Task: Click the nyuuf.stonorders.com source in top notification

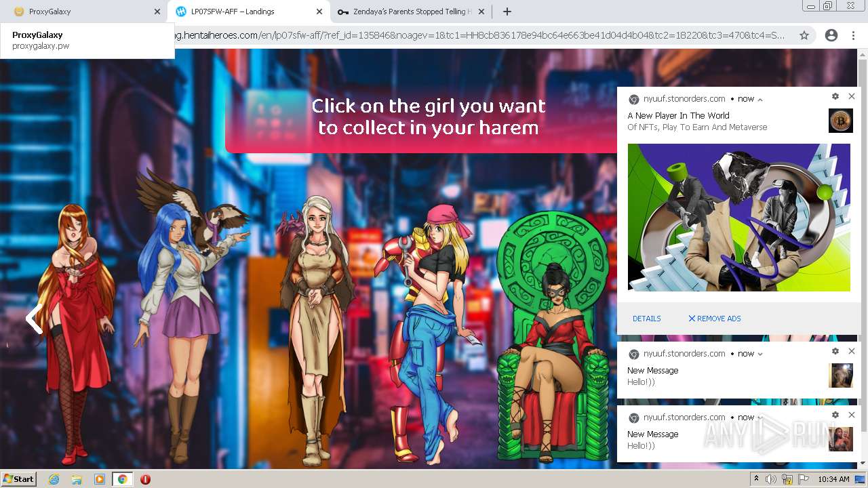Action: coord(684,99)
